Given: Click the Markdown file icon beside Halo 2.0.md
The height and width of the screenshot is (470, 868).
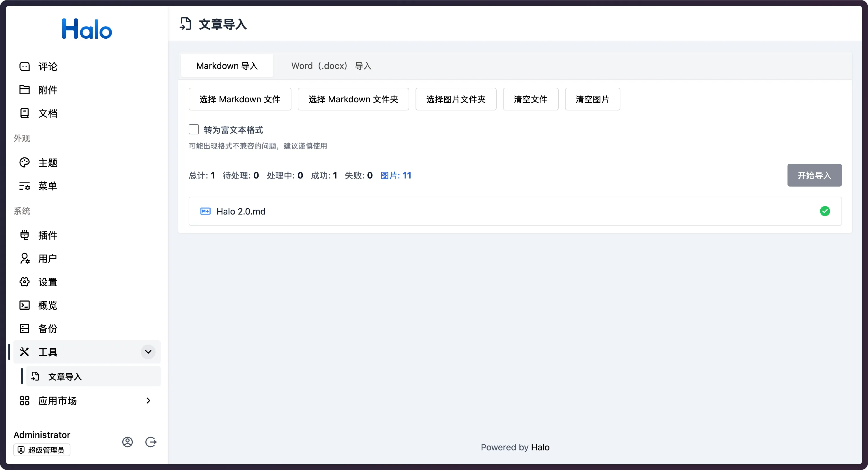Looking at the screenshot, I should pos(205,211).
